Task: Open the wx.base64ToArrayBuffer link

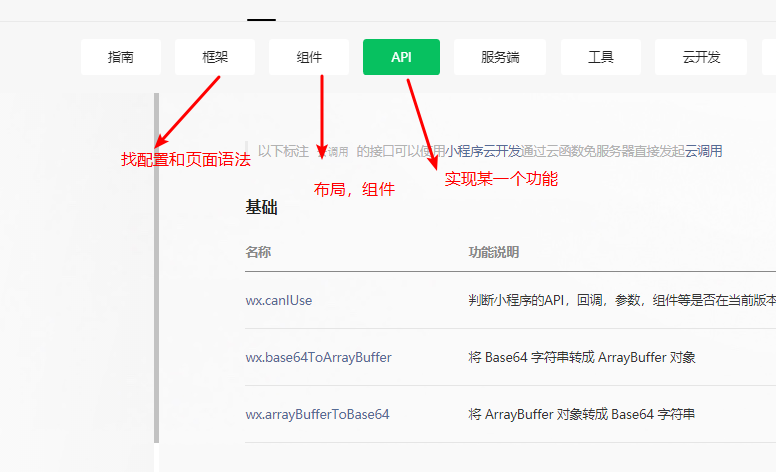Action: (318, 357)
